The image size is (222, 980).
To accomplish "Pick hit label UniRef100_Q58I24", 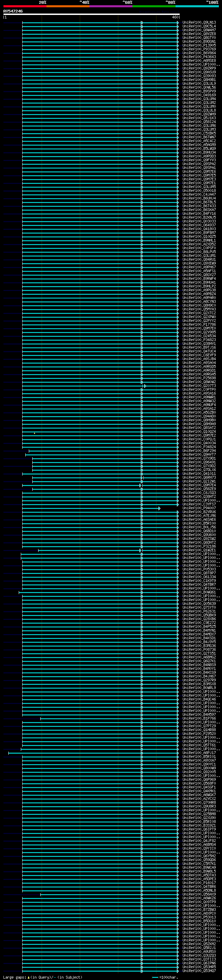I will point(199,122).
